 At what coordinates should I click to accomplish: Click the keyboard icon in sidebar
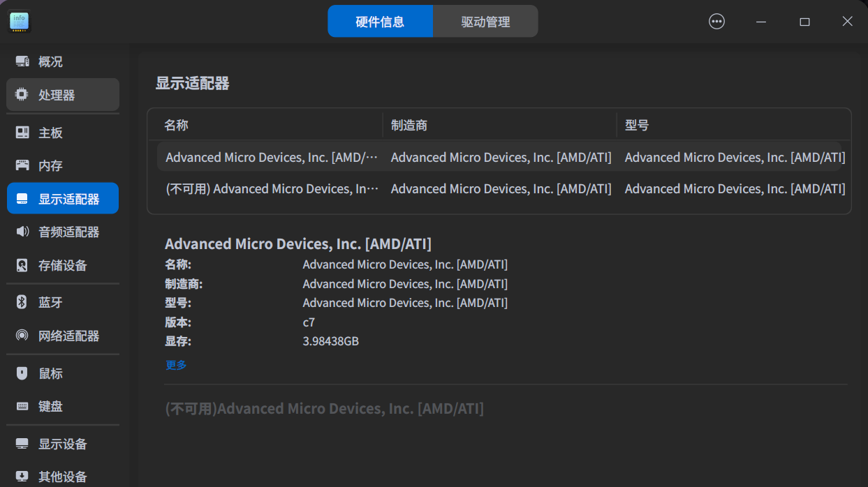coord(22,406)
